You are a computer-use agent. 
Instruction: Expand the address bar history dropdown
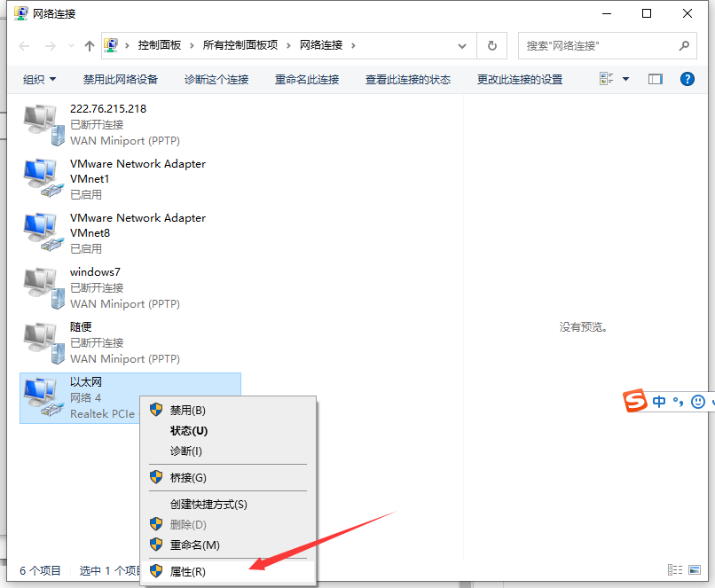point(462,45)
